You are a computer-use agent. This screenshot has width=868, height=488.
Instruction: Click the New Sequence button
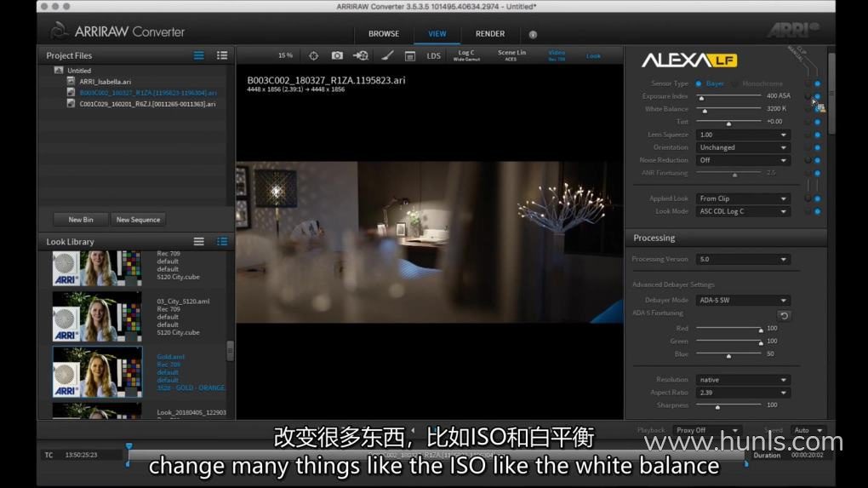(x=138, y=220)
